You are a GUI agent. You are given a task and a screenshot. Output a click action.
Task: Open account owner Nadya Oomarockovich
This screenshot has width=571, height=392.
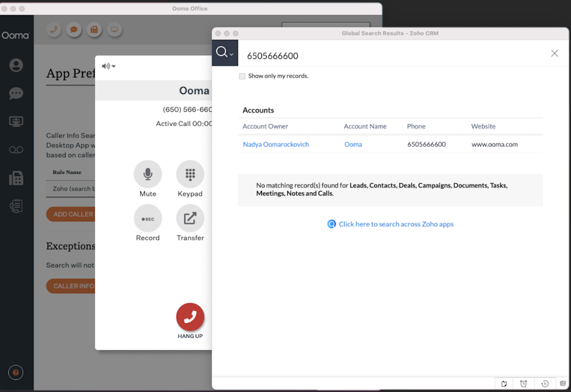(x=276, y=144)
